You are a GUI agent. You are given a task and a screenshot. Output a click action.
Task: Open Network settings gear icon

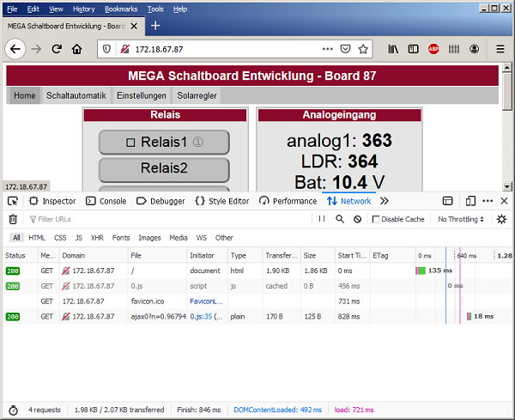tap(501, 219)
